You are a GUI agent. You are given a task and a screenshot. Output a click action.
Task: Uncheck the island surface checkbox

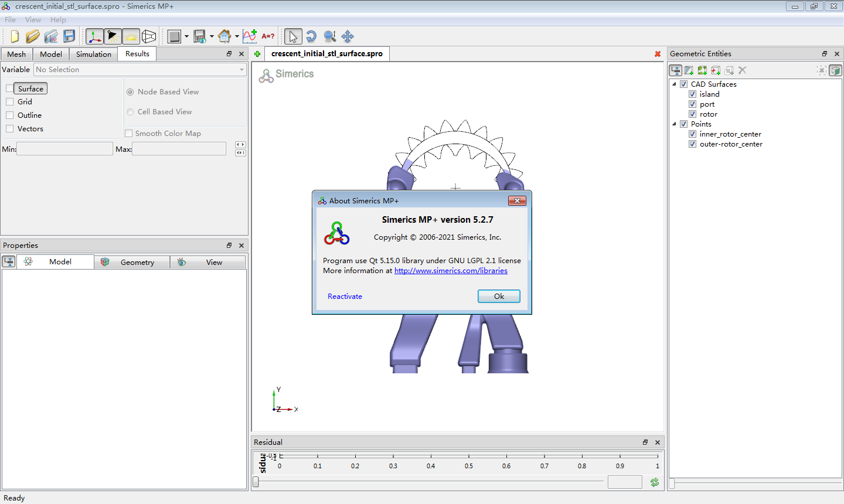[692, 94]
